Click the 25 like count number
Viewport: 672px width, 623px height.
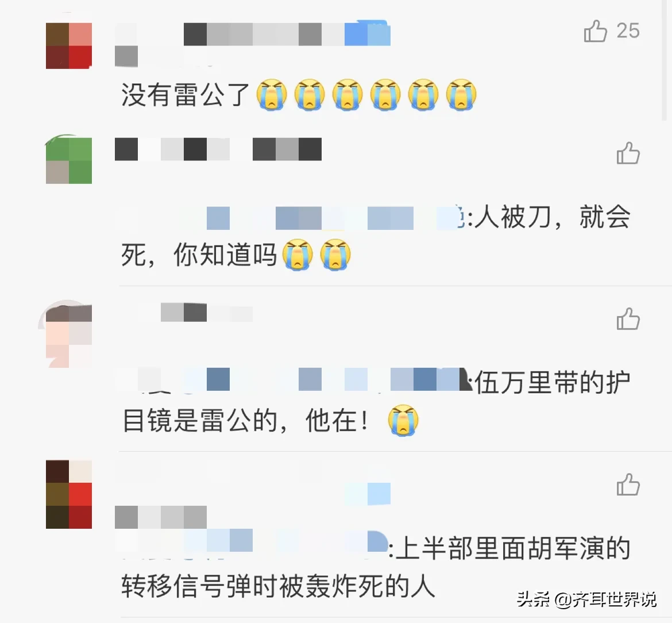(x=628, y=31)
